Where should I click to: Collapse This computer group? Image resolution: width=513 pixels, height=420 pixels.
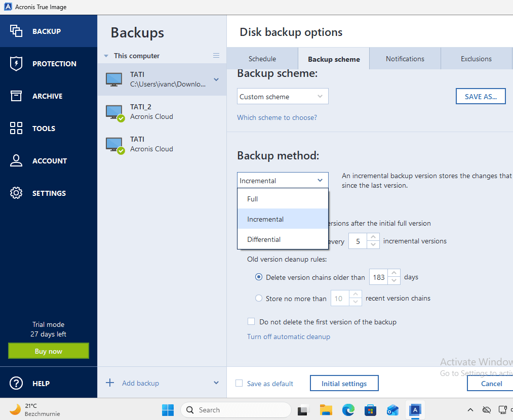click(106, 56)
